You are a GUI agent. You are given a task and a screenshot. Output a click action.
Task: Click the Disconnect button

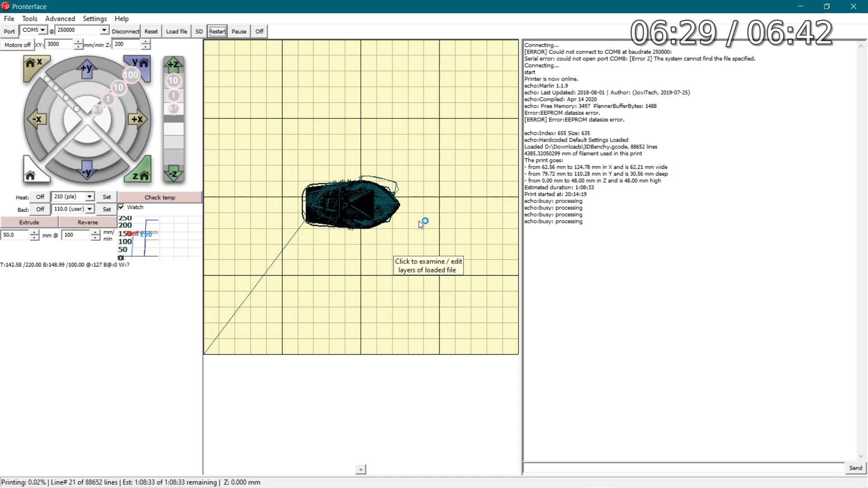click(x=126, y=31)
